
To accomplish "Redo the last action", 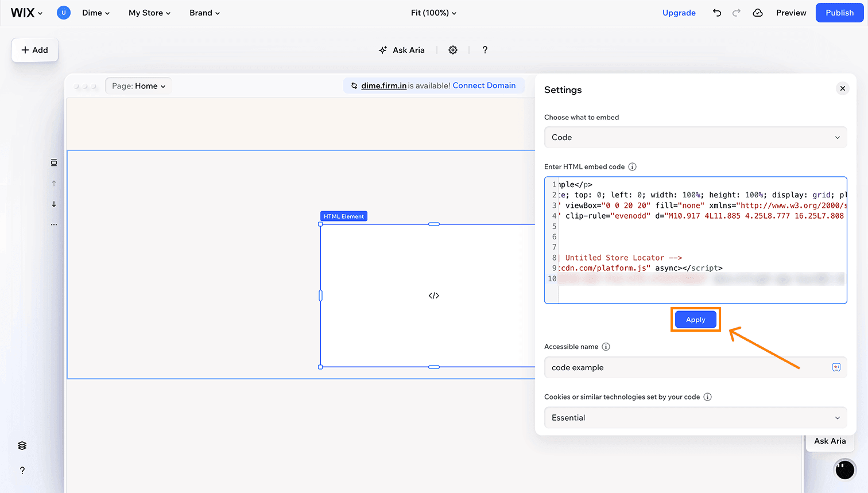I will [x=737, y=13].
